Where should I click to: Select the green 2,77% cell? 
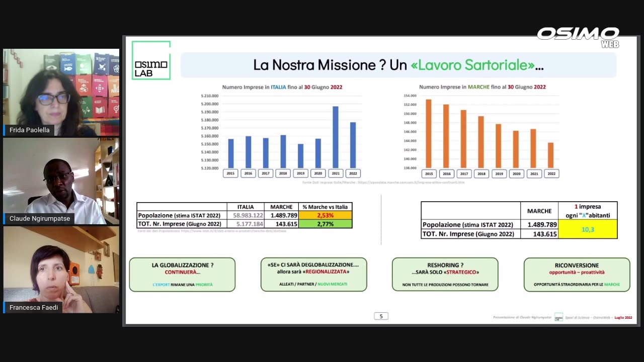pyautogui.click(x=325, y=224)
